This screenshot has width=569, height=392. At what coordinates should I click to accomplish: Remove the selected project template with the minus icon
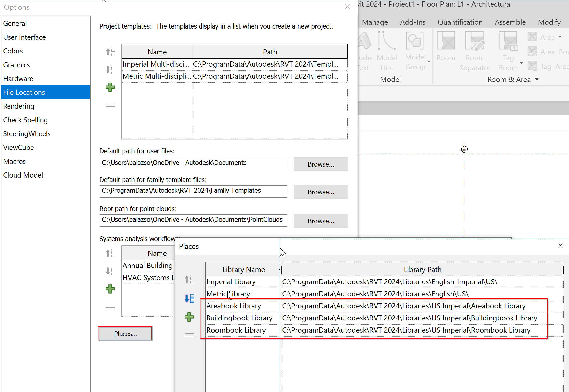click(x=110, y=105)
